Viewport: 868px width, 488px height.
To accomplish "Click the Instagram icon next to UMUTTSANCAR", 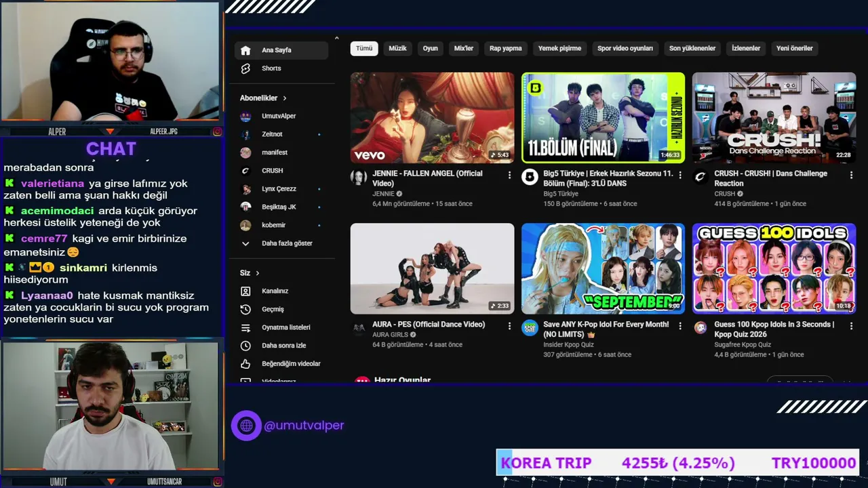I will tap(217, 482).
